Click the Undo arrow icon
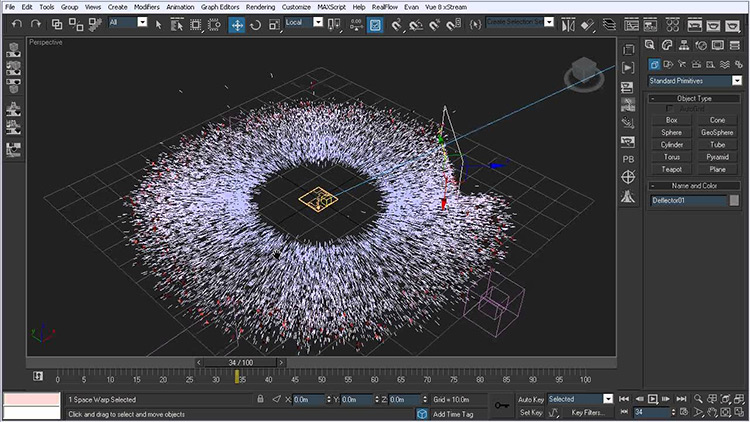 pos(17,24)
